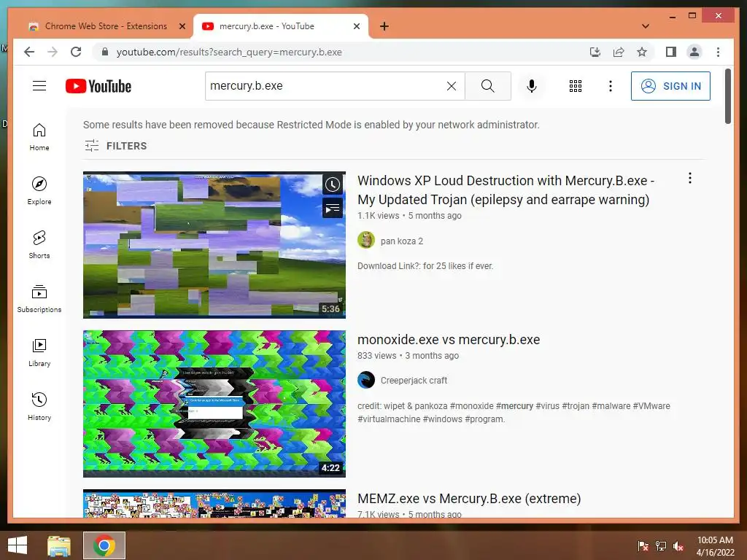Switch to Chrome Web Store tab

(x=106, y=26)
